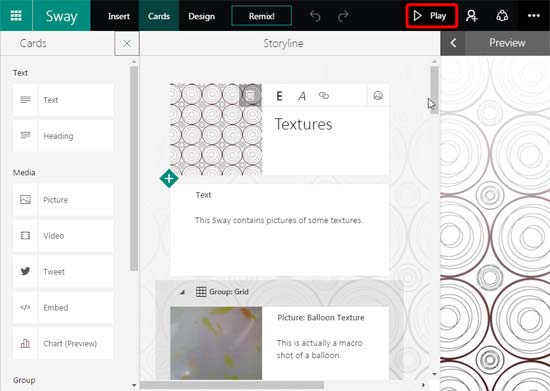Click the Storyline vertical scrollbar thumb
550x391 pixels.
coord(434,89)
